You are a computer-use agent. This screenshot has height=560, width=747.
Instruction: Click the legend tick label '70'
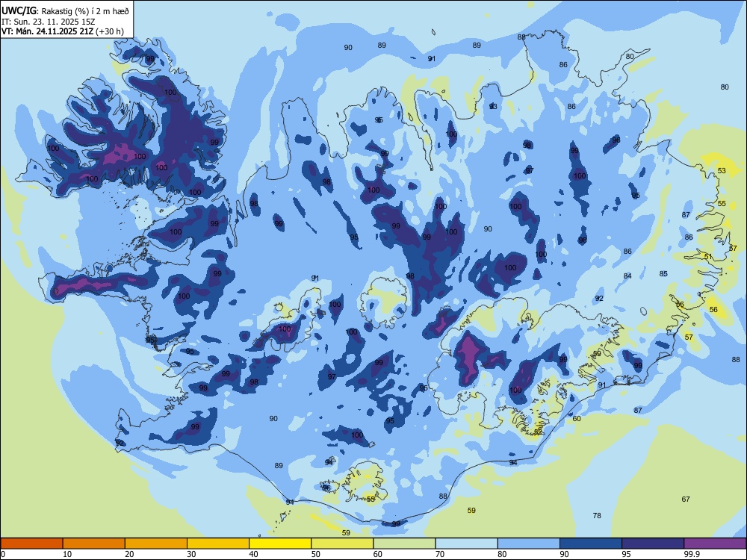tap(440, 554)
